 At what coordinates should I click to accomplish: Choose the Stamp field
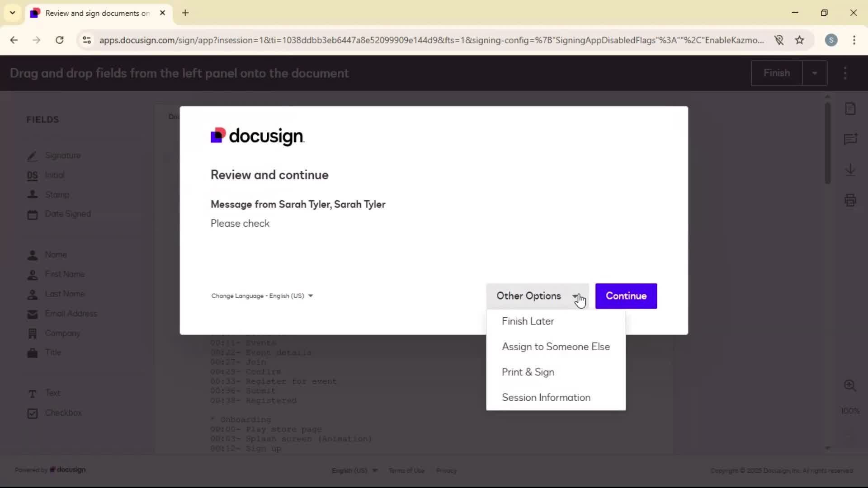(x=48, y=195)
